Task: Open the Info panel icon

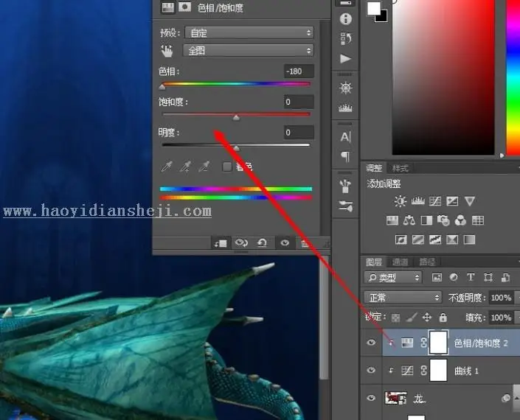Action: tap(346, 19)
